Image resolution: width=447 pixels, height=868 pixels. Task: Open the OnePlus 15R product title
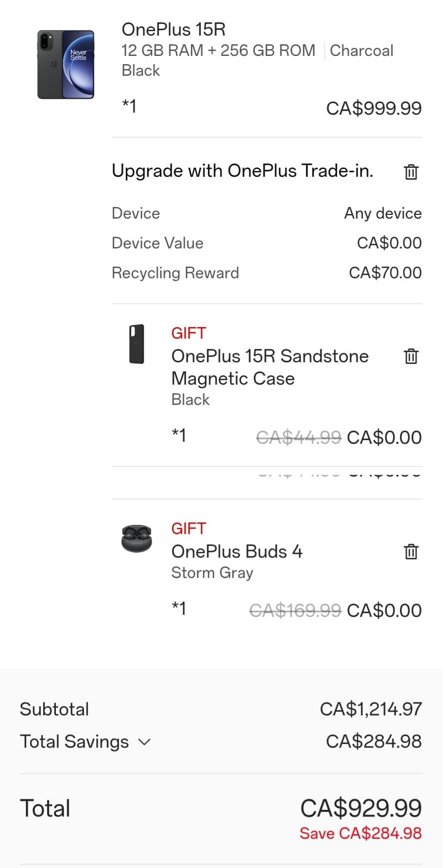(173, 30)
